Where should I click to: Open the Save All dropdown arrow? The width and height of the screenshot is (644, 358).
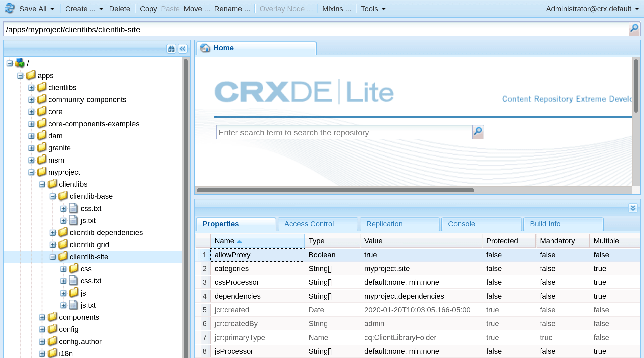52,9
